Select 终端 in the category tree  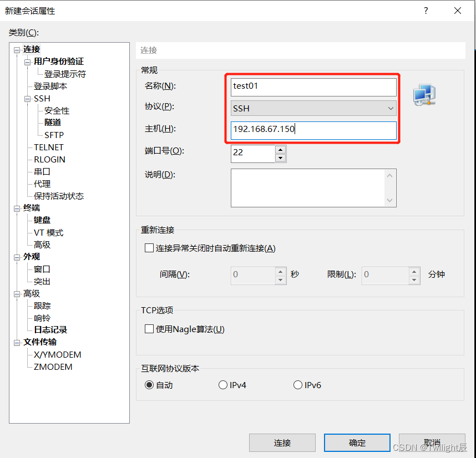click(32, 208)
